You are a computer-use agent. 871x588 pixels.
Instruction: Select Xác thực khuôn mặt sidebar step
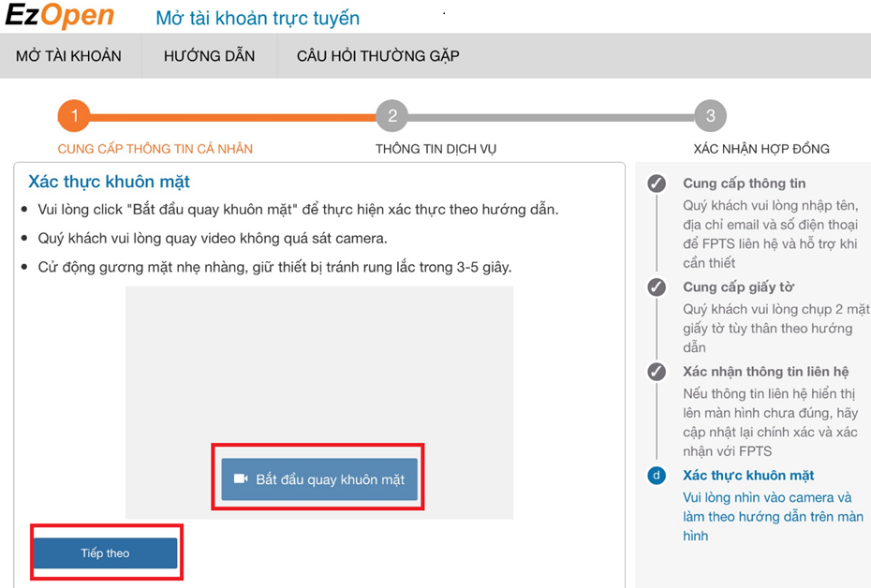(747, 476)
